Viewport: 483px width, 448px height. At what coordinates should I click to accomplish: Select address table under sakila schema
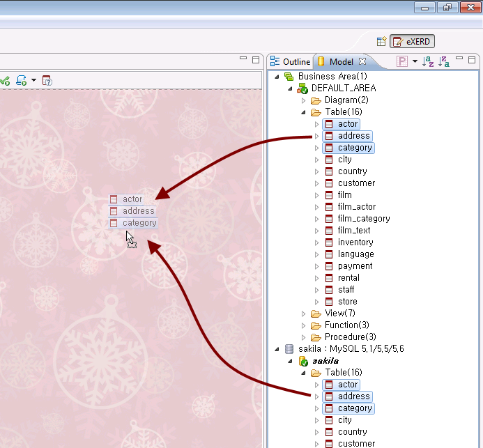click(348, 396)
